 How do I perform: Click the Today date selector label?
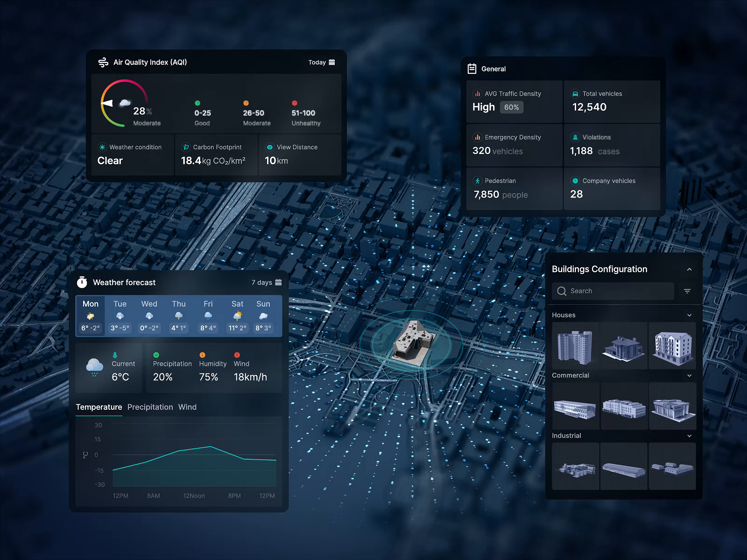tap(317, 63)
